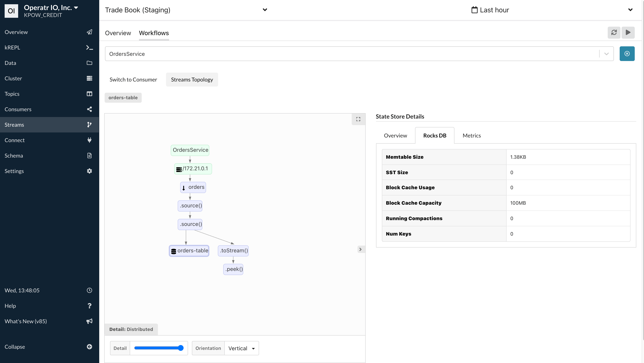Open the Last hour time range dropdown

tap(630, 10)
